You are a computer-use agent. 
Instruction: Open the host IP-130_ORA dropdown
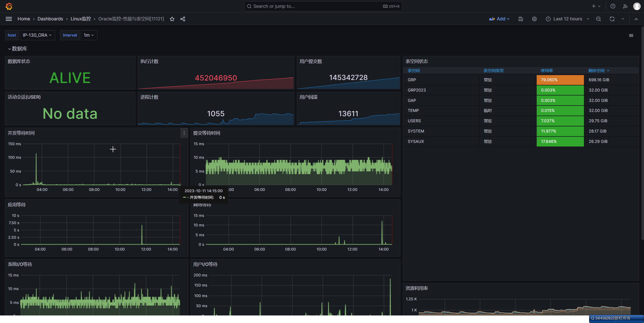click(37, 35)
